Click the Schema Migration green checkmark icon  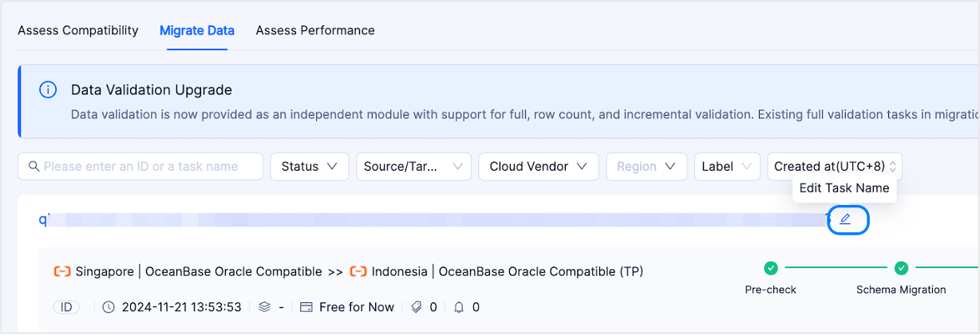pyautogui.click(x=901, y=268)
